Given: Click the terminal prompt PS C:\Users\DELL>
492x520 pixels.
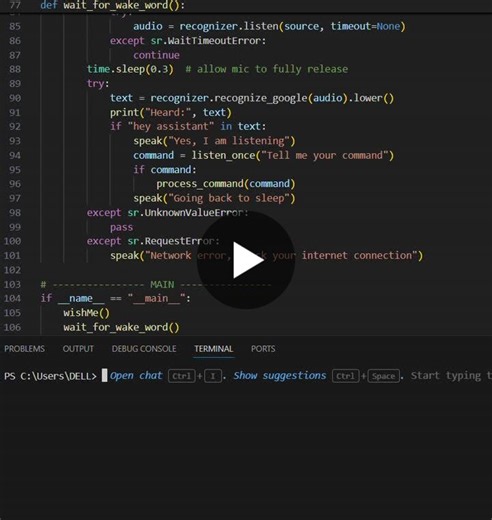Looking at the screenshot, I should point(50,376).
